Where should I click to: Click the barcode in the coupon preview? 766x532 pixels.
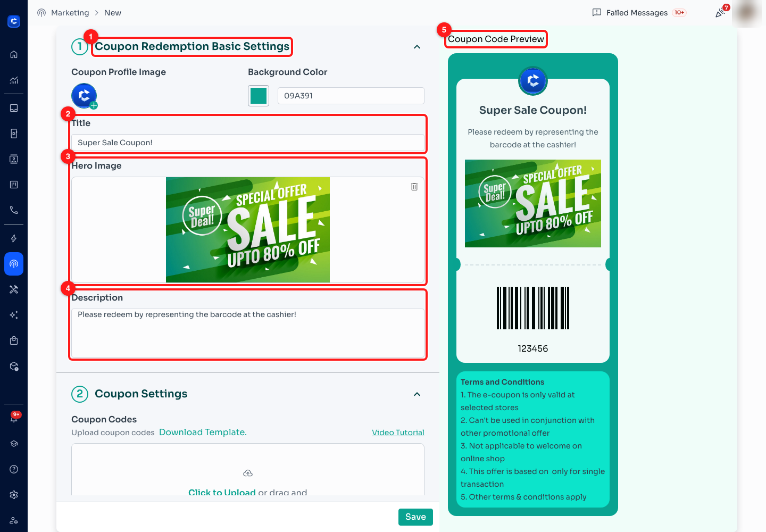click(533, 308)
